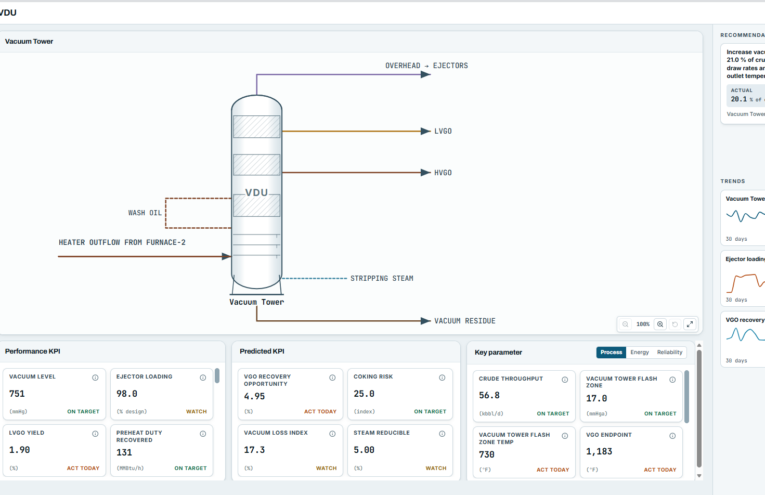Viewport: 765px width, 495px height.
Task: Show info for Flash Zone Temp card
Action: click(564, 436)
